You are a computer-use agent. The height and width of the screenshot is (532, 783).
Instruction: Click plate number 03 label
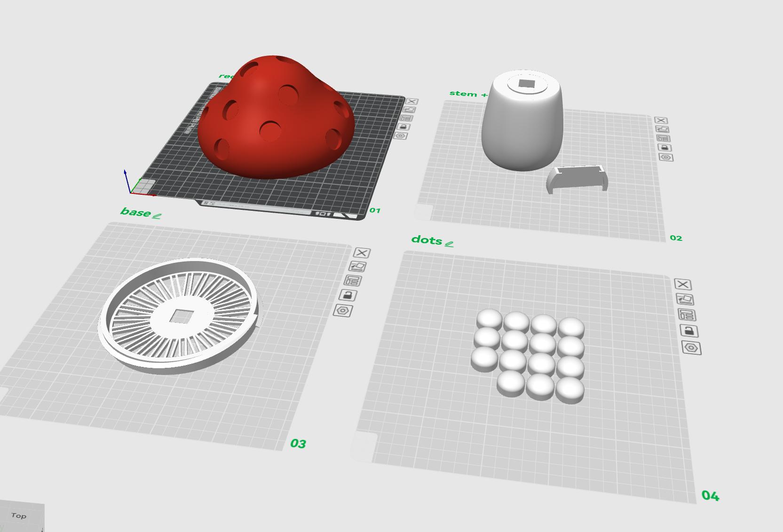click(x=298, y=444)
